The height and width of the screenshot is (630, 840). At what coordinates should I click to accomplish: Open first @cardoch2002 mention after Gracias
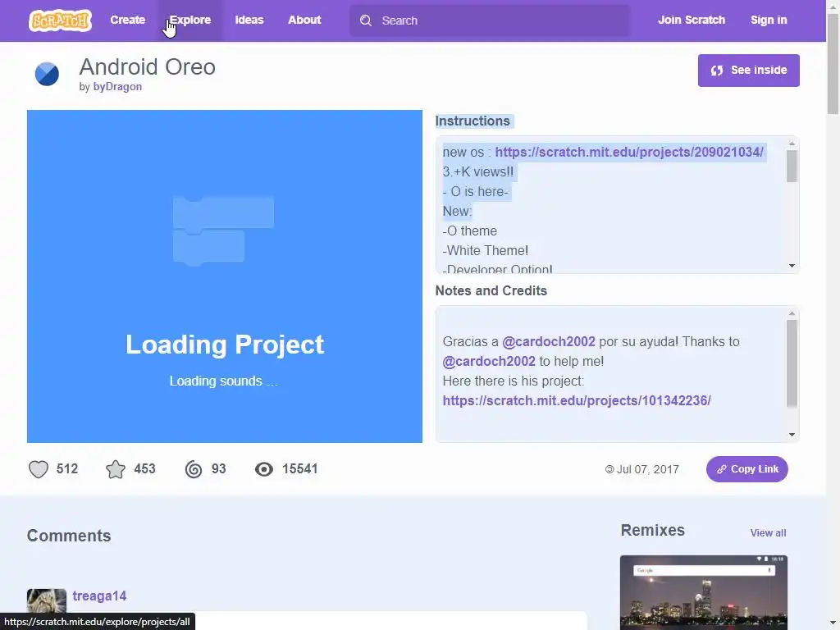[549, 342]
